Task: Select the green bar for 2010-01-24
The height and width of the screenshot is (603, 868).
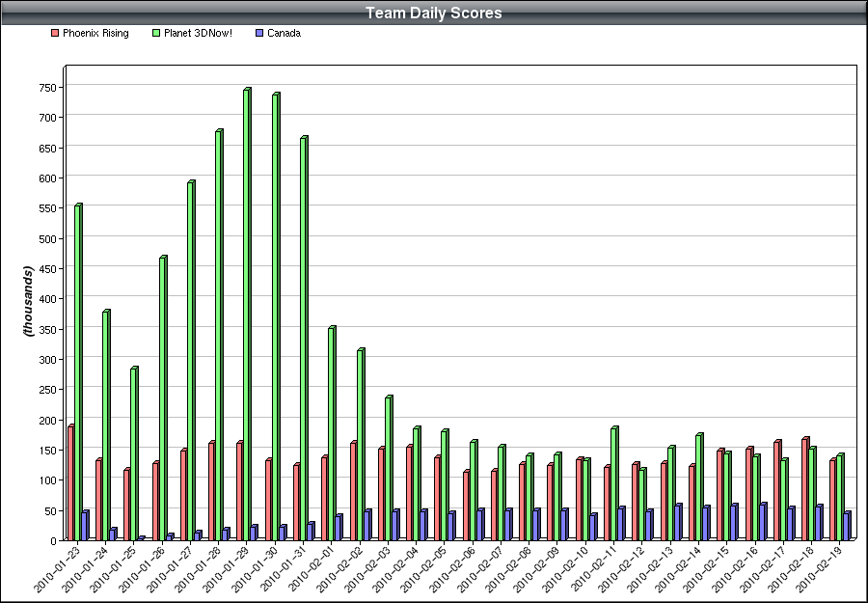Action: point(106,425)
